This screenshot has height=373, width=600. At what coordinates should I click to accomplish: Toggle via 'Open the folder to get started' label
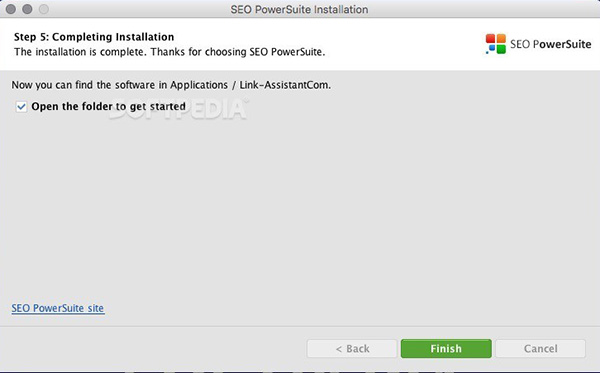click(108, 106)
